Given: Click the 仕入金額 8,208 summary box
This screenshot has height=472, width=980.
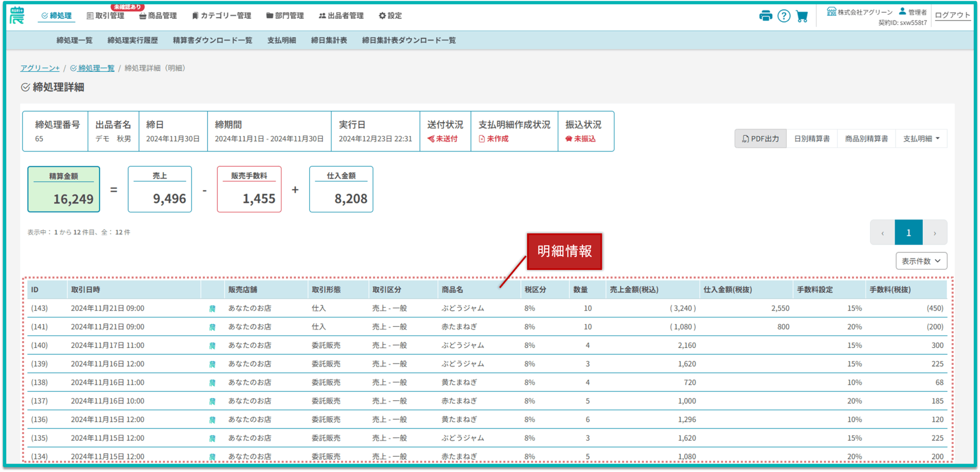Looking at the screenshot, I should (x=341, y=190).
